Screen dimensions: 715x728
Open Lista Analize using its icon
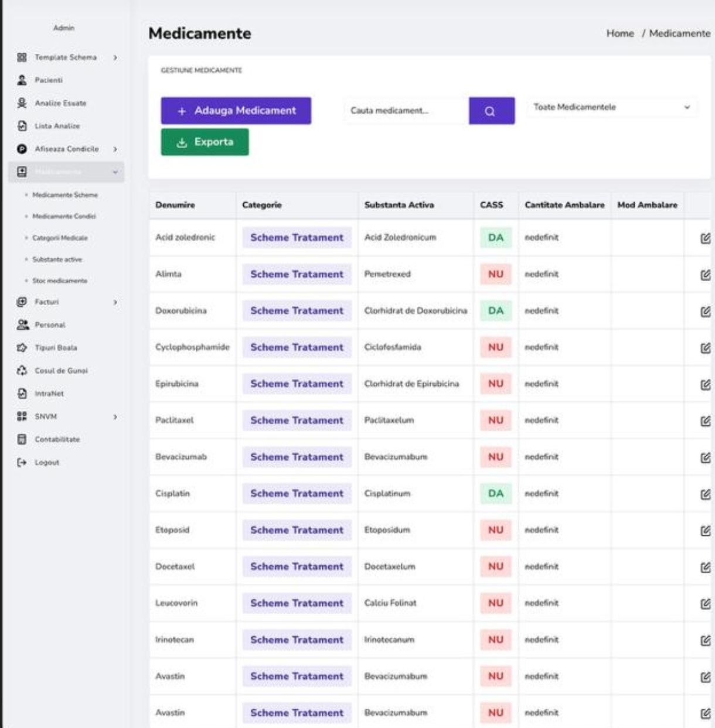[22, 126]
